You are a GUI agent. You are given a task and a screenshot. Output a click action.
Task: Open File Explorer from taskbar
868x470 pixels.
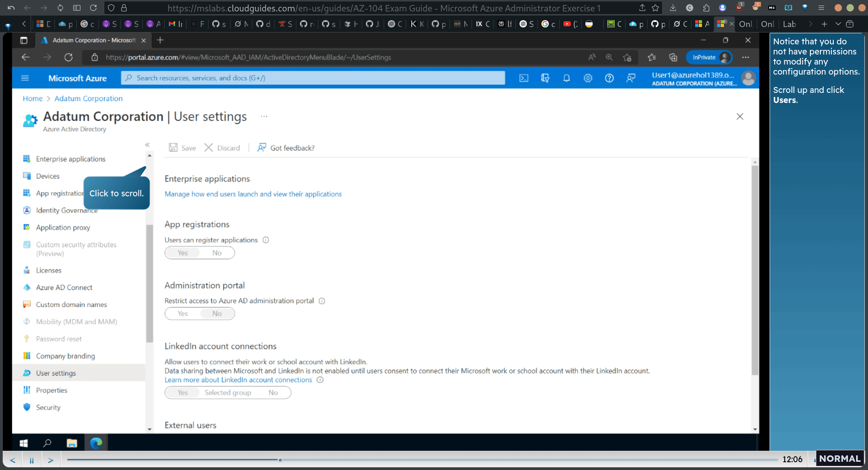tap(72, 443)
